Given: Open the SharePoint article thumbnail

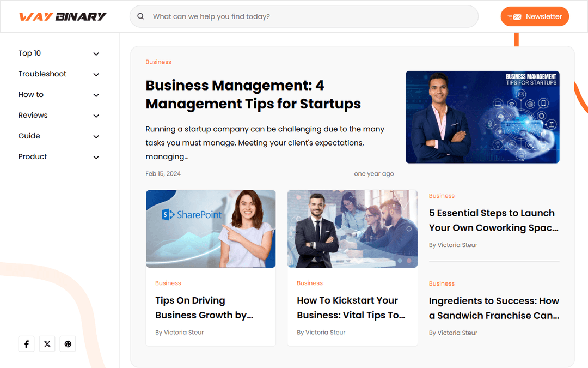Looking at the screenshot, I should click(211, 228).
